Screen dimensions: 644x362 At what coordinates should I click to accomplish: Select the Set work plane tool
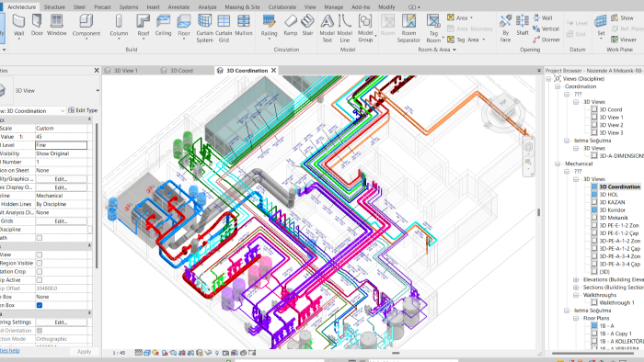coord(601,26)
